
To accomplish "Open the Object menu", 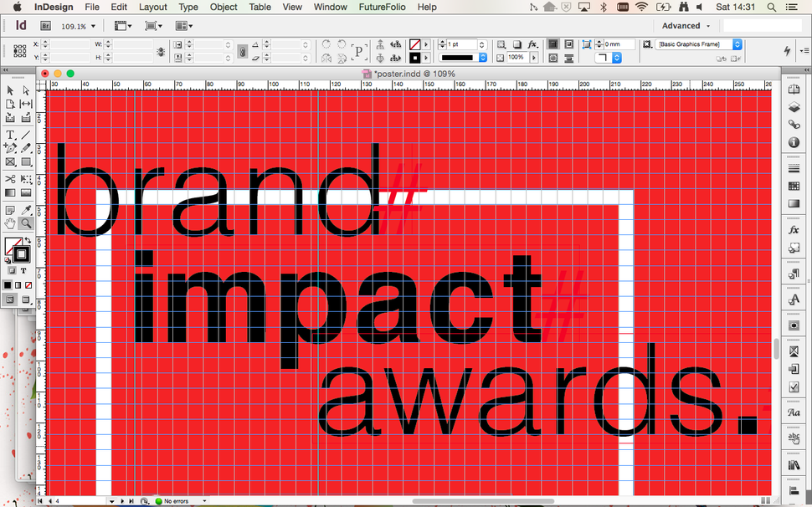I will tap(223, 7).
